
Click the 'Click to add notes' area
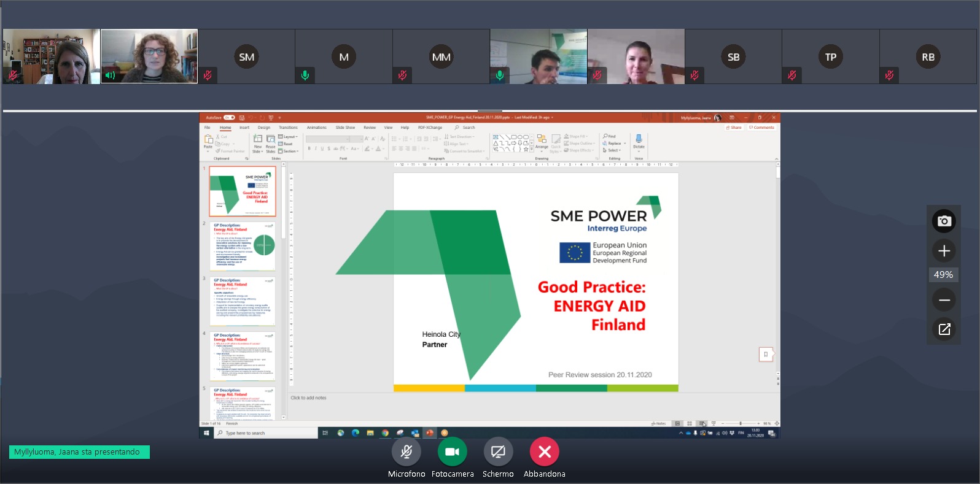tap(309, 398)
